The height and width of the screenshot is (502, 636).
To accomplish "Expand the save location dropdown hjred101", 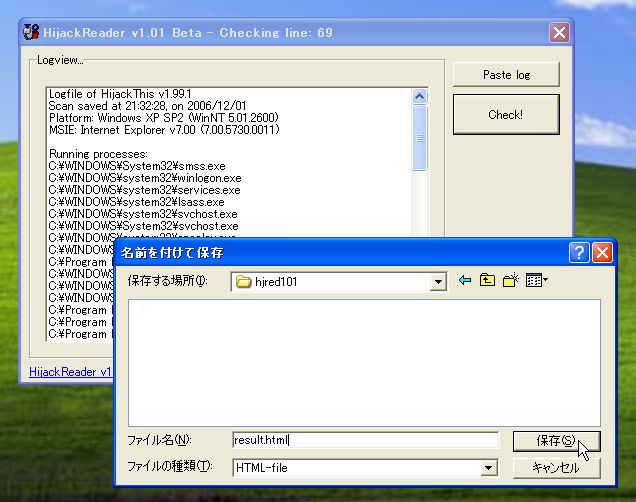I will pyautogui.click(x=438, y=281).
